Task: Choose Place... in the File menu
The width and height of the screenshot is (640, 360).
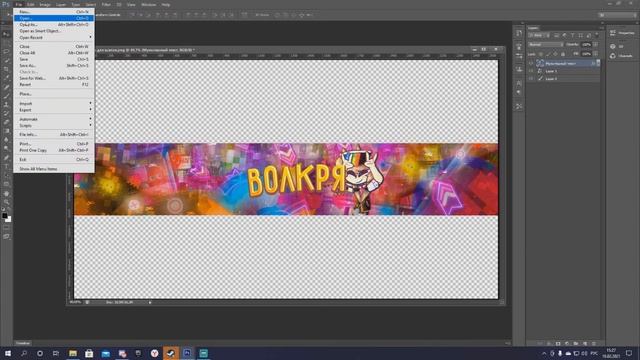Action: (x=53, y=94)
